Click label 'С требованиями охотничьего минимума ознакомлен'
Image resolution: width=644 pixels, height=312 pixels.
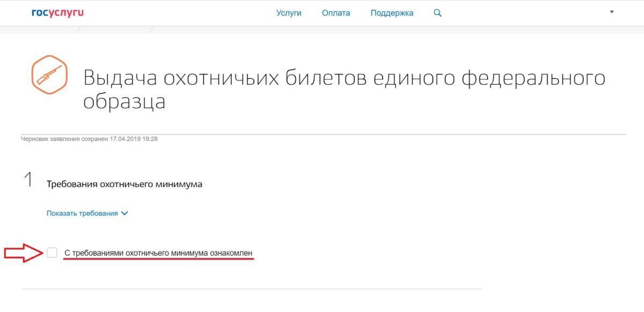pyautogui.click(x=158, y=252)
